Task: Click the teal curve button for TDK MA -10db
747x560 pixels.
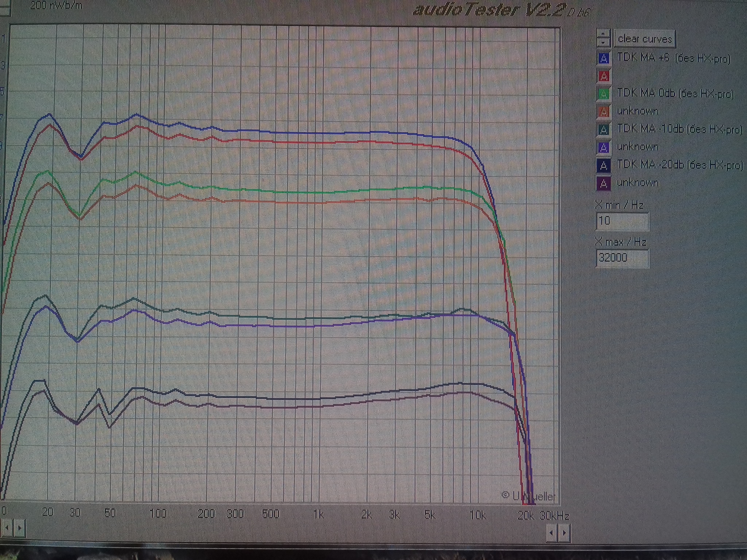Action: point(604,129)
